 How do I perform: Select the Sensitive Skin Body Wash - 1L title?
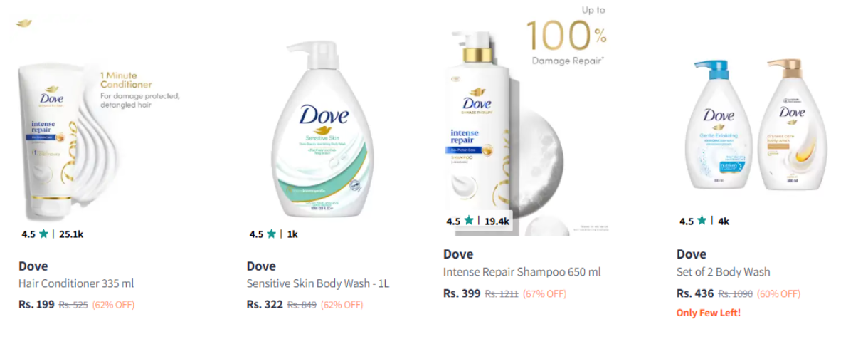point(318,283)
